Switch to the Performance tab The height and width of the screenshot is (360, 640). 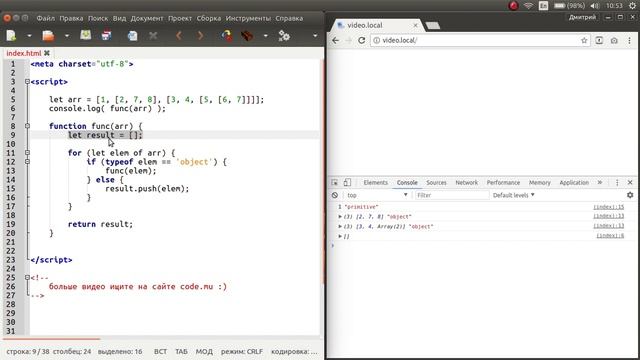point(503,182)
